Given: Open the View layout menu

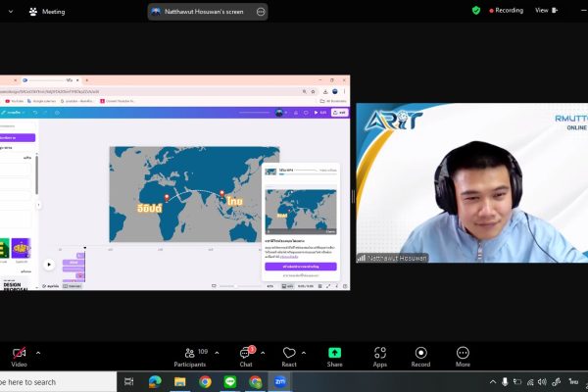Looking at the screenshot, I should click(547, 11).
